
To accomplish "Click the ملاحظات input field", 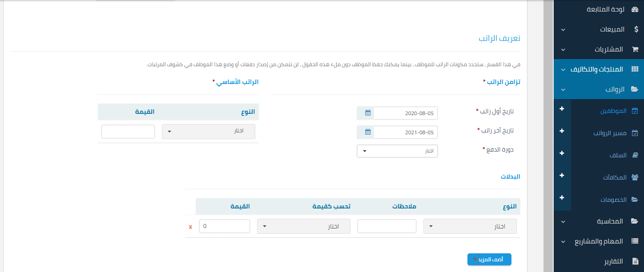I will [386, 226].
